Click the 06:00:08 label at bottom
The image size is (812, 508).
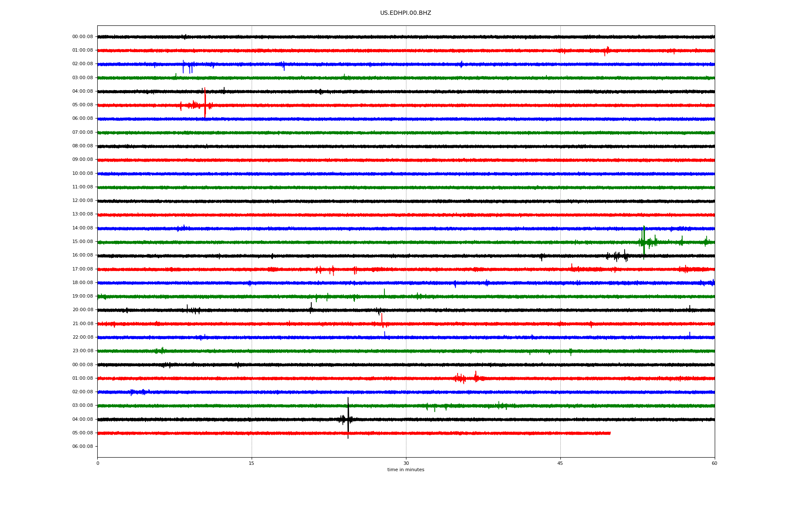tap(82, 447)
